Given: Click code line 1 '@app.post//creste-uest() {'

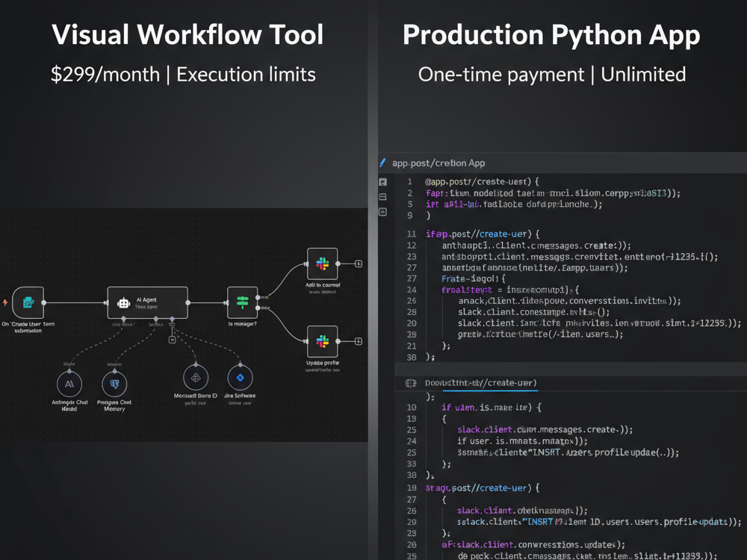Looking at the screenshot, I should pyautogui.click(x=482, y=181).
